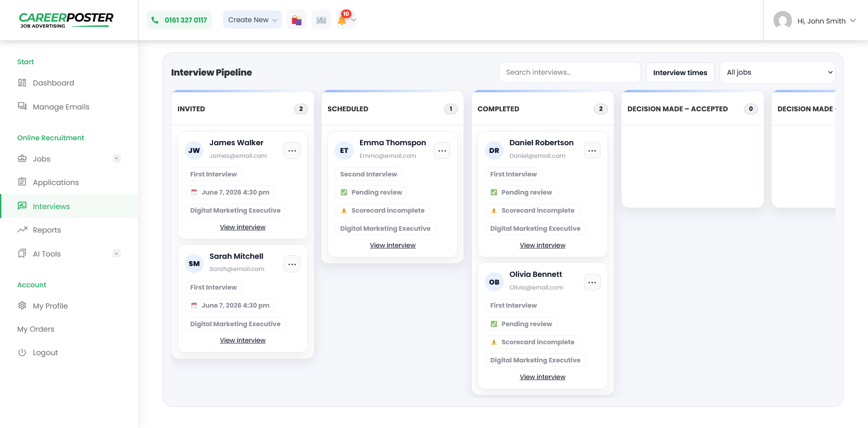Click Sarah Mitchell's date June 7, 2026 tag
Image resolution: width=868 pixels, height=428 pixels.
230,305
